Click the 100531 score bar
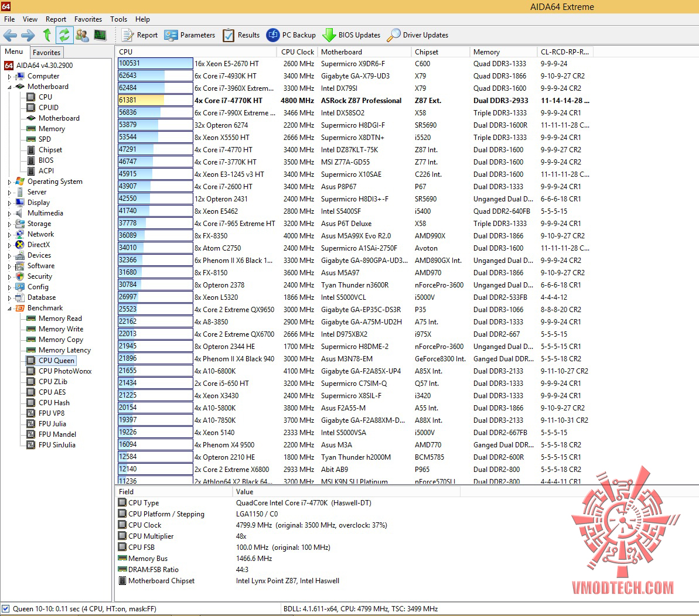Viewport: 699px width, 616px height. pos(155,64)
